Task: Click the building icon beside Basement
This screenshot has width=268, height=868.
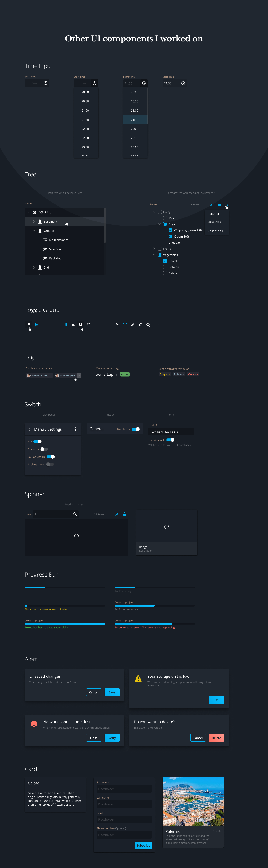Action: coord(40,221)
